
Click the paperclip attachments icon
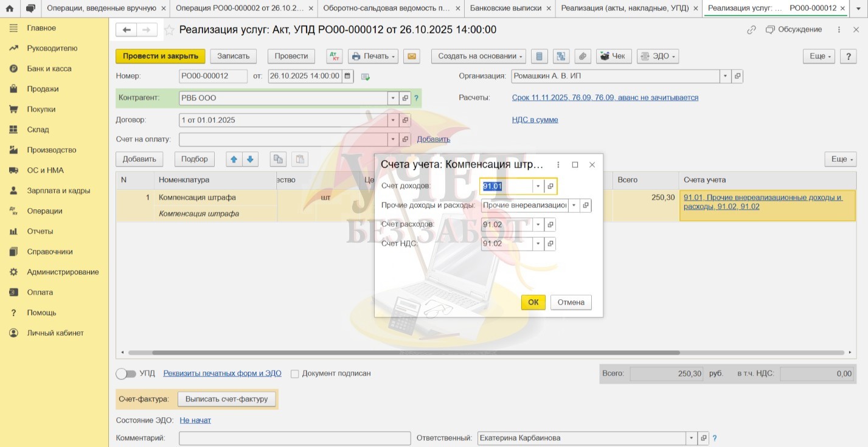(582, 56)
